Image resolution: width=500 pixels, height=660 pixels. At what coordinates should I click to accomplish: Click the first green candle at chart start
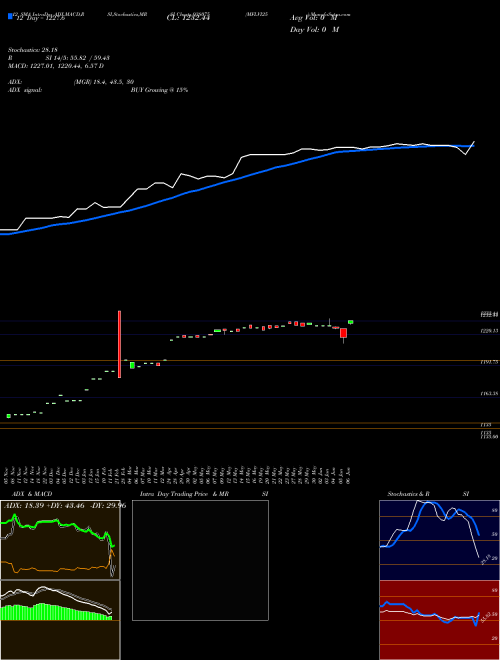(8, 416)
